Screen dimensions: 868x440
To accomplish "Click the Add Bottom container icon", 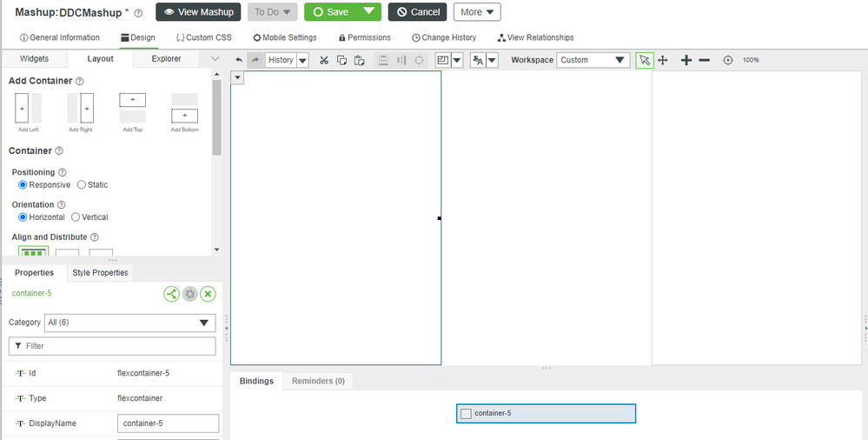I will (184, 109).
